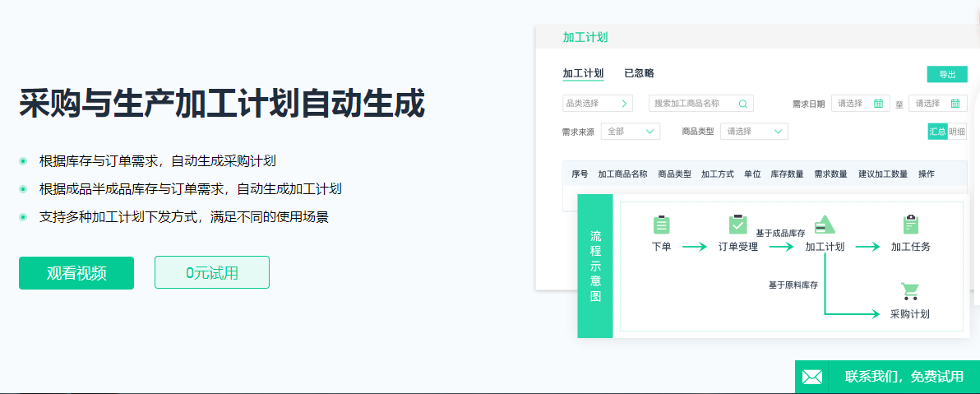Switch to the 已忽略 tab
Screen dimensions: 980x394
click(639, 73)
